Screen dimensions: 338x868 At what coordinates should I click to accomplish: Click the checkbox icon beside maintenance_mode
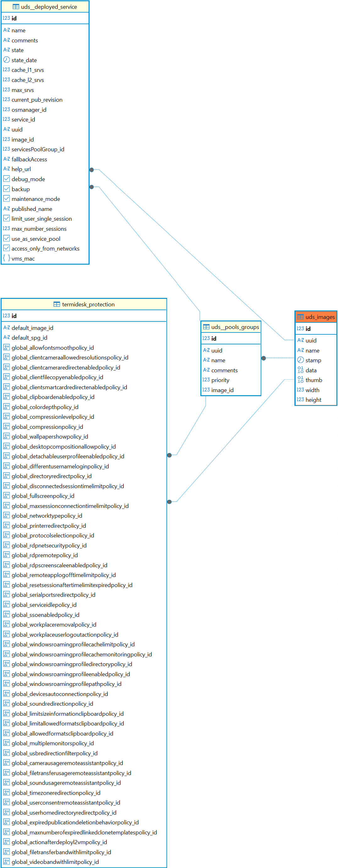[6, 199]
